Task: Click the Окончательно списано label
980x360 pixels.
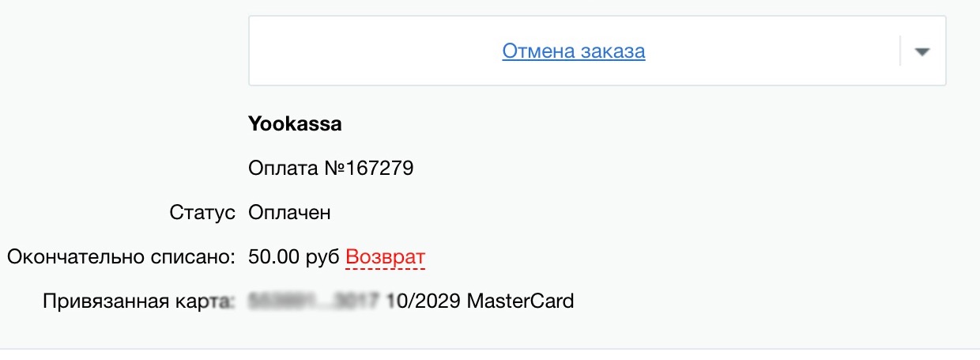Action: 119,257
